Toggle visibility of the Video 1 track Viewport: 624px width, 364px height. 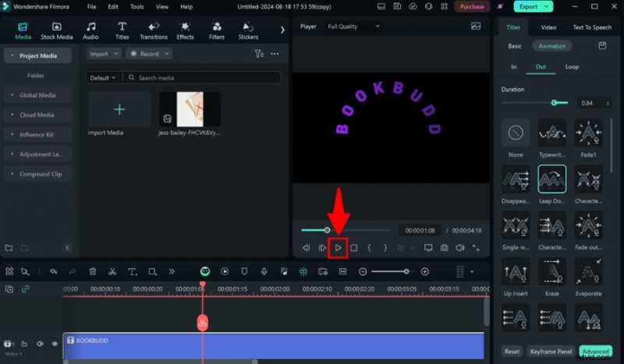[55, 344]
